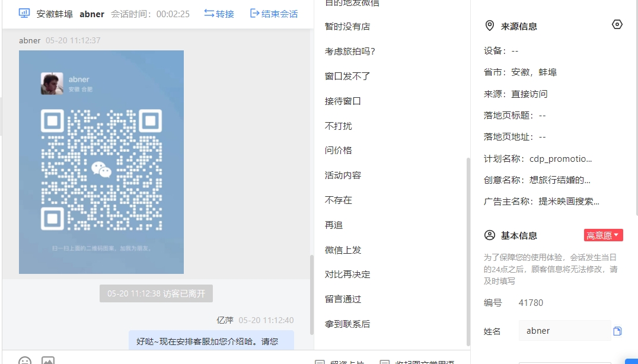Screen dimensions: 638x364
Task: Open the emoji picker
Action: (25, 361)
